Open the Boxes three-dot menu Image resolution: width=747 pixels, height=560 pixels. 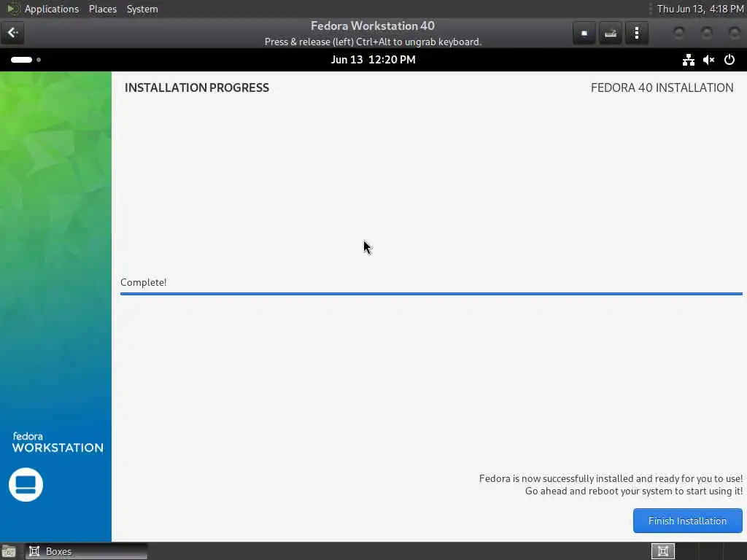636,33
